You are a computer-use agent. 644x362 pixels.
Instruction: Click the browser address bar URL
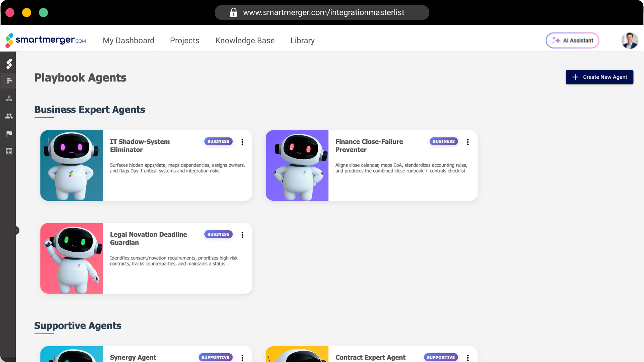click(323, 13)
